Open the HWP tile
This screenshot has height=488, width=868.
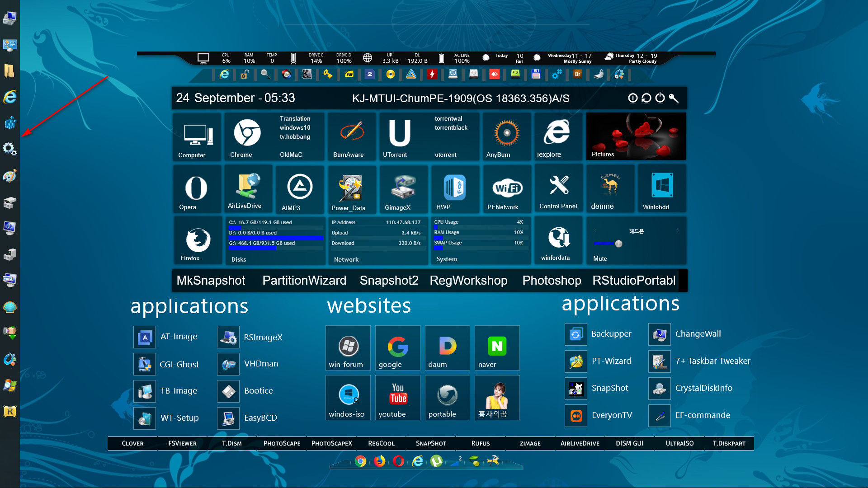click(455, 188)
